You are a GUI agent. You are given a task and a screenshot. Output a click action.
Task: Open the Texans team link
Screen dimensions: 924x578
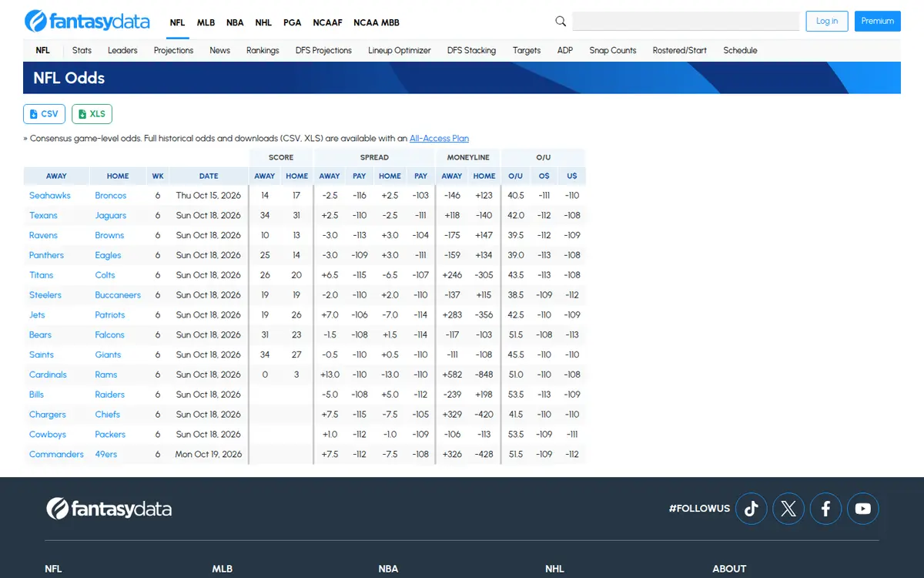[x=43, y=216]
